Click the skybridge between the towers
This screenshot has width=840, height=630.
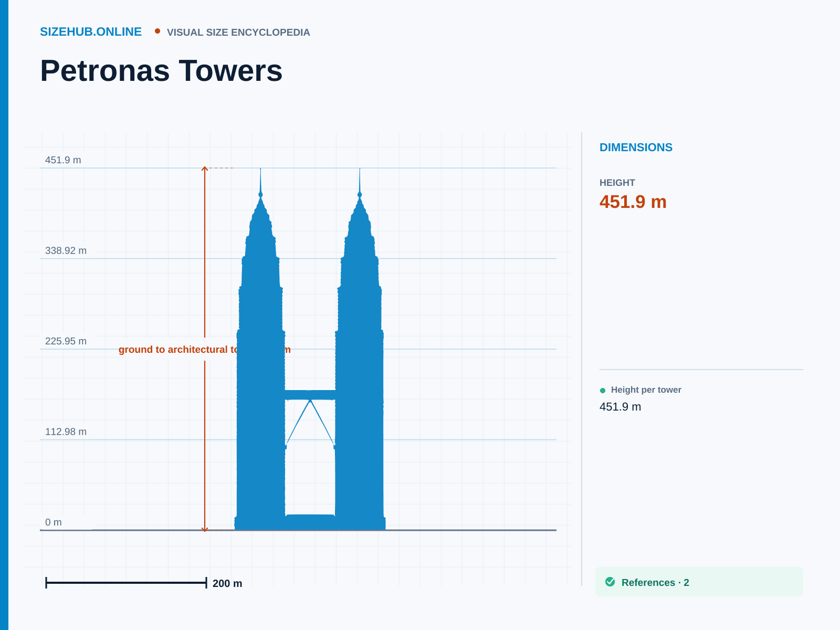(x=310, y=395)
